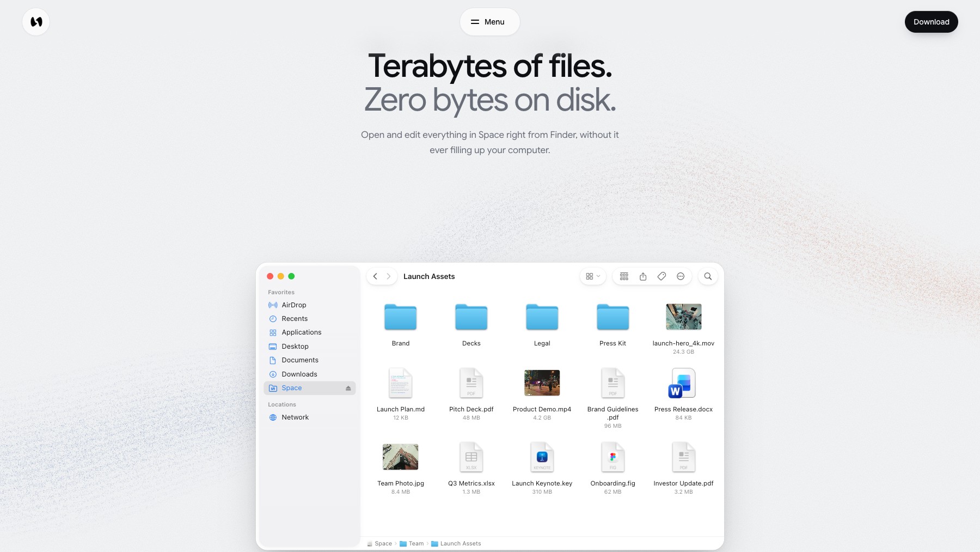The width and height of the screenshot is (980, 552).
Task: Click Team in the path bar
Action: point(412,544)
